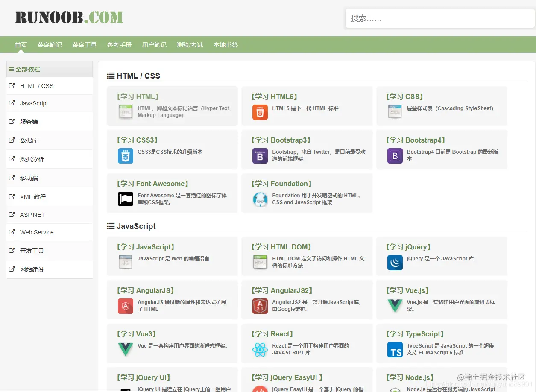
Task: Click the search input field
Action: (440, 18)
